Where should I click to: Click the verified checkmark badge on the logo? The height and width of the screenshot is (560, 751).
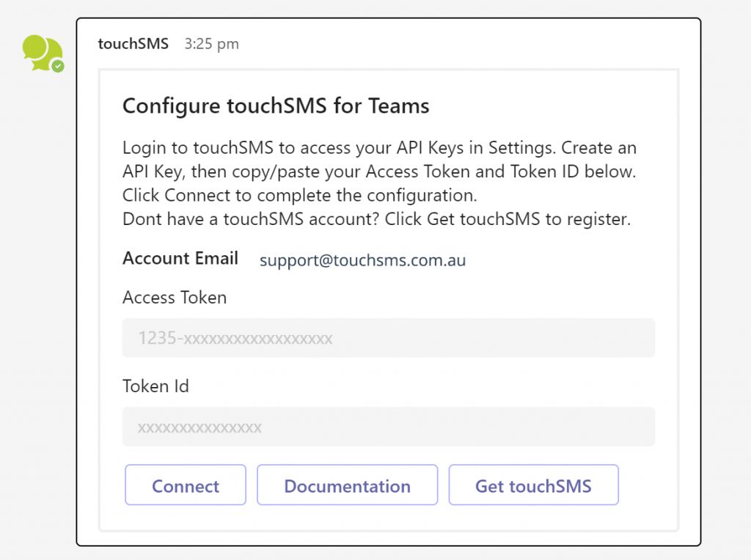[x=59, y=67]
